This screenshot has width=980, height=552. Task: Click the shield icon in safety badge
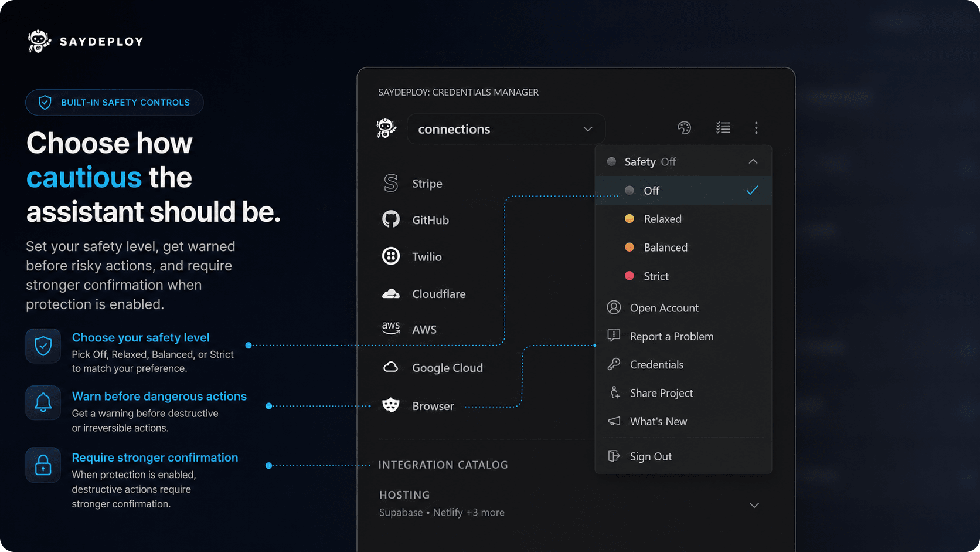coord(45,103)
